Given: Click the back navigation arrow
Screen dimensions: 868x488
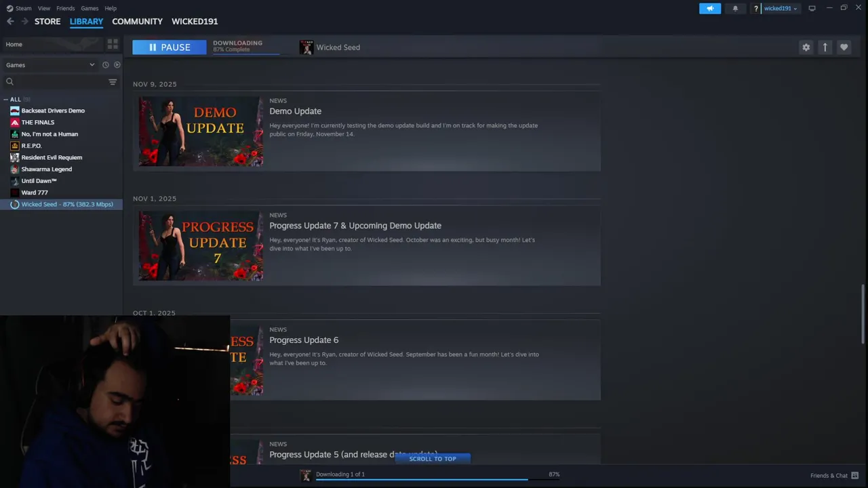Looking at the screenshot, I should pos(10,22).
